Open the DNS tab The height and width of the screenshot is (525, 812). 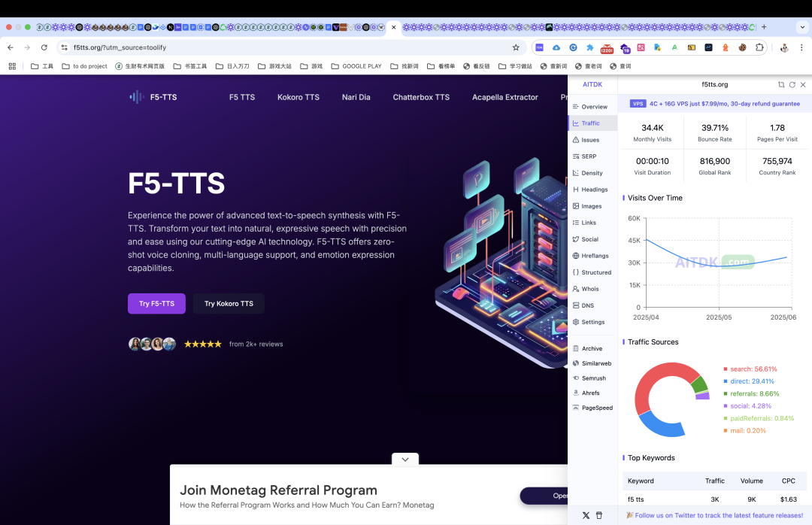tap(592, 306)
